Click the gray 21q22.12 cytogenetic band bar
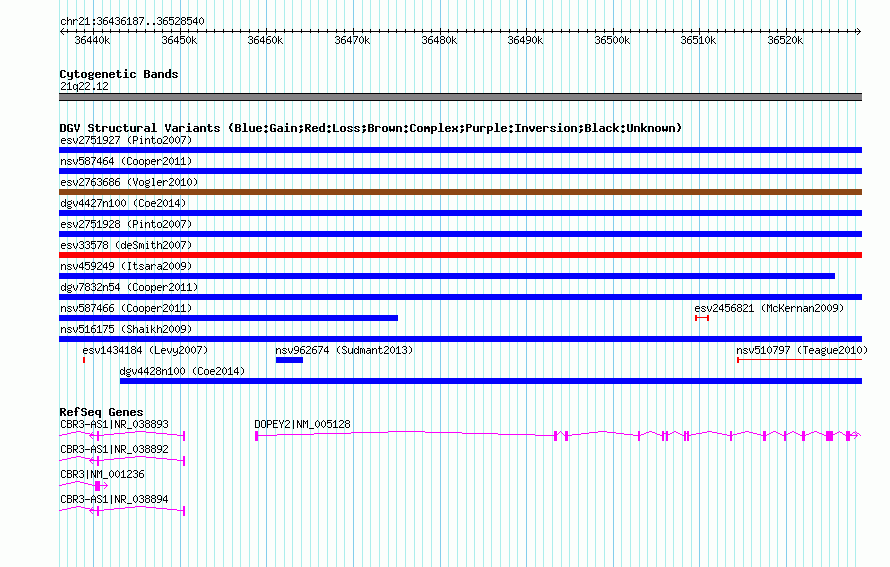Viewport: 890px width, 567px height. [x=460, y=97]
